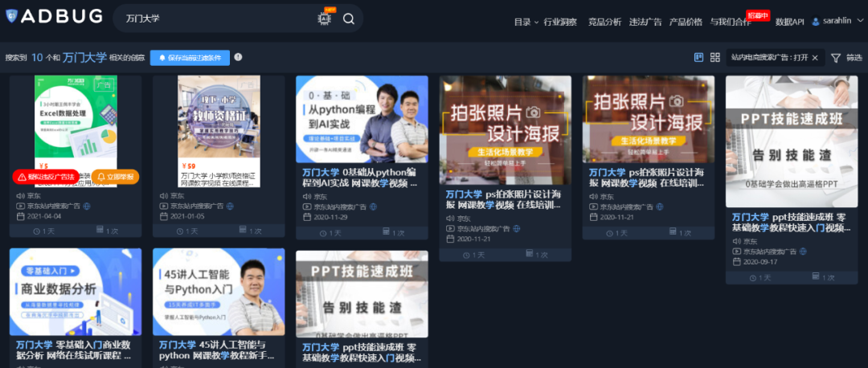Open the 数据API menu item

pyautogui.click(x=789, y=22)
